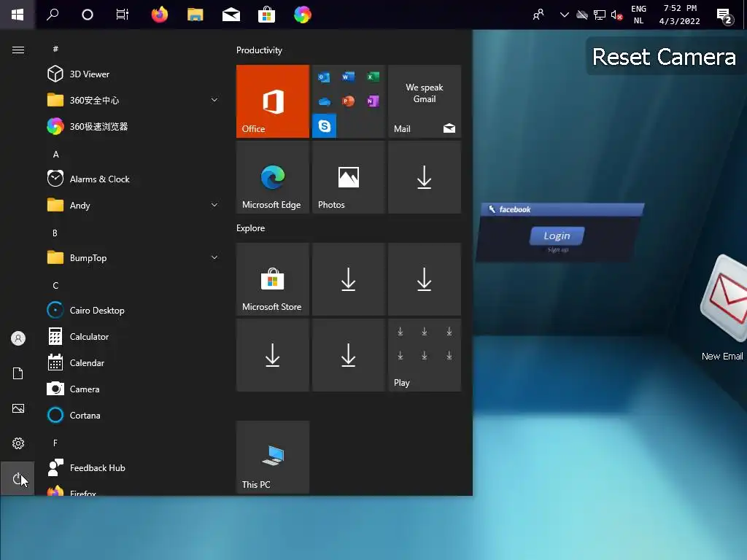747x560 pixels.
Task: Click Login in the facebook widget
Action: [557, 236]
